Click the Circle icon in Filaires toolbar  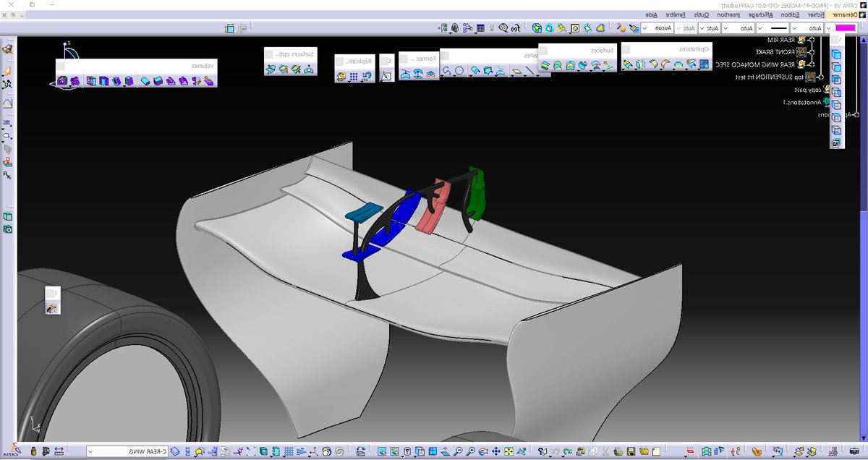459,70
